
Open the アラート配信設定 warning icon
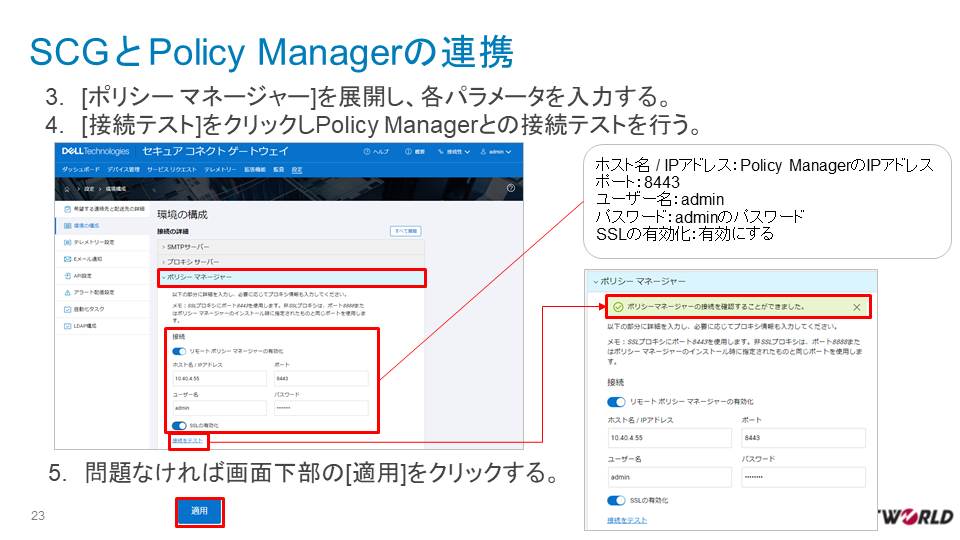67,293
